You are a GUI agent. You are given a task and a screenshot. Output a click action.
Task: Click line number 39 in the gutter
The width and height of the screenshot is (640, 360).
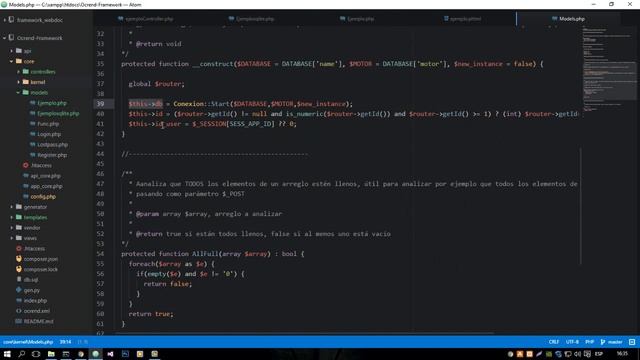[100, 104]
